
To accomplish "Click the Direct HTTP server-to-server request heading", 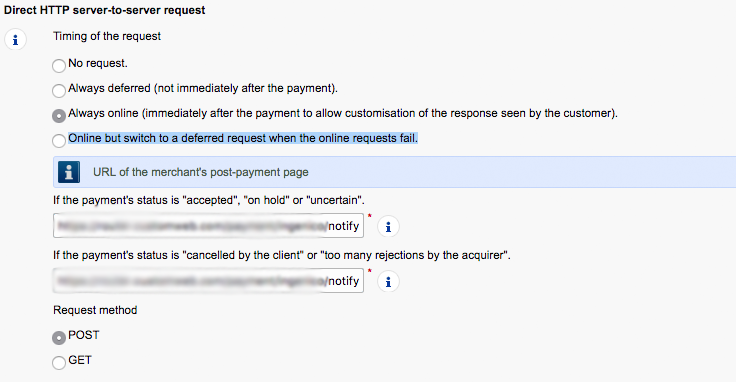I will tap(105, 10).
